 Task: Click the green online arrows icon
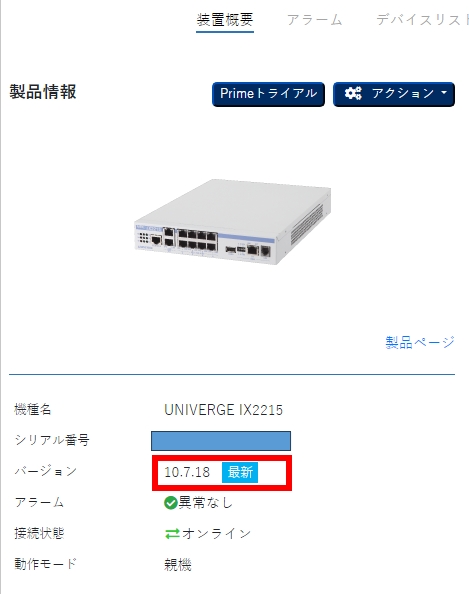coord(172,534)
